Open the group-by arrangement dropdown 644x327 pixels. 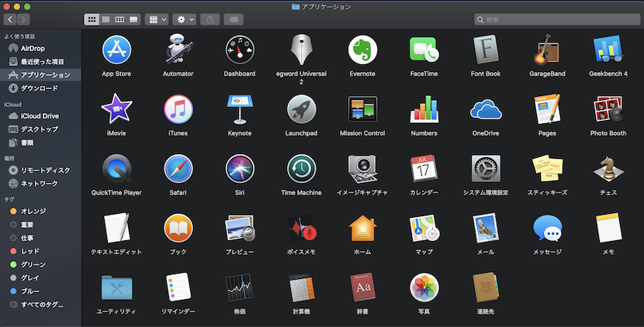(x=157, y=19)
